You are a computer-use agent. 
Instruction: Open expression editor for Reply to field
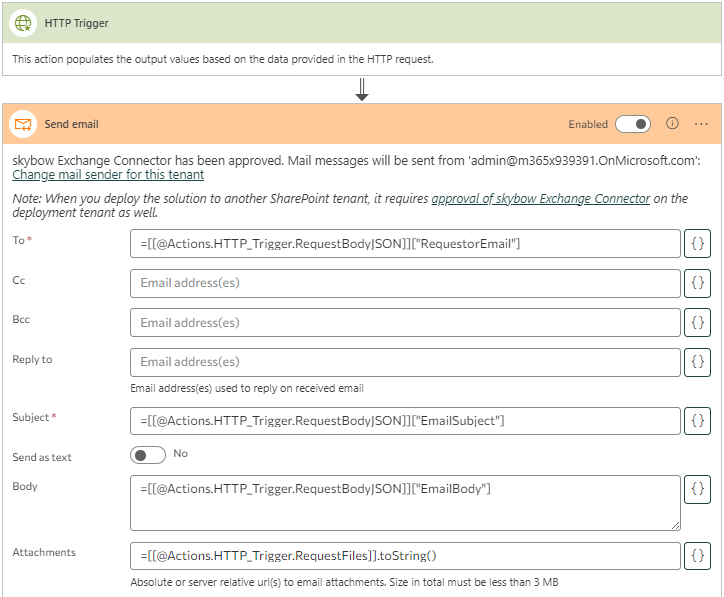click(x=697, y=362)
